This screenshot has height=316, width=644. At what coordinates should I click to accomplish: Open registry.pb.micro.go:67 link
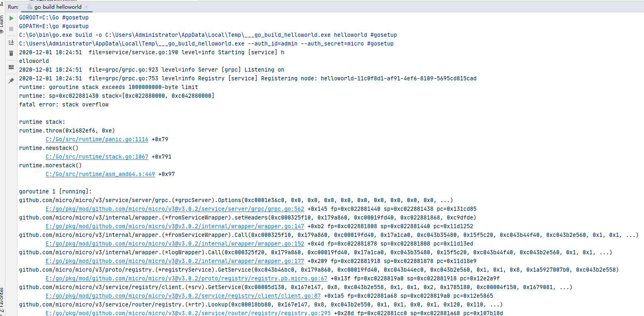tap(186, 278)
